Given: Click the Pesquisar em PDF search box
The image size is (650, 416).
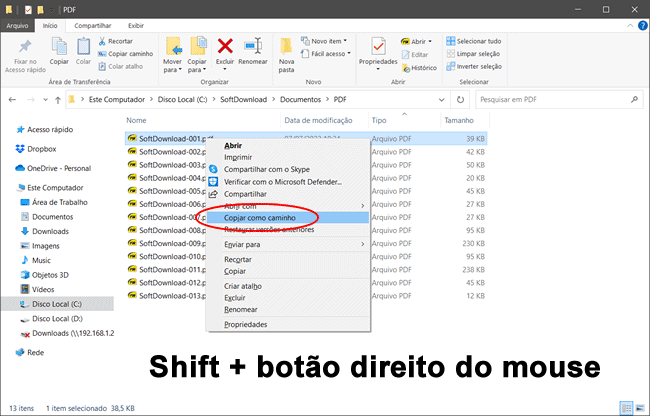Looking at the screenshot, I should coord(555,99).
